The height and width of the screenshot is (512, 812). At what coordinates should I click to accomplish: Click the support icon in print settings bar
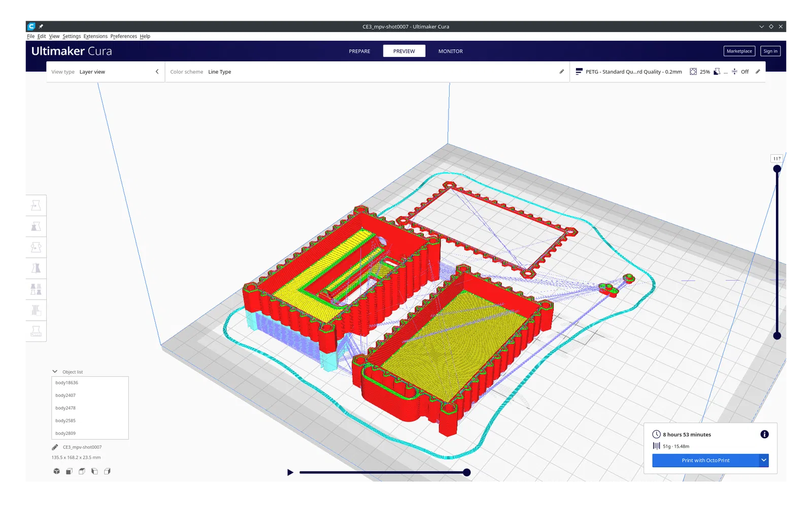[717, 72]
